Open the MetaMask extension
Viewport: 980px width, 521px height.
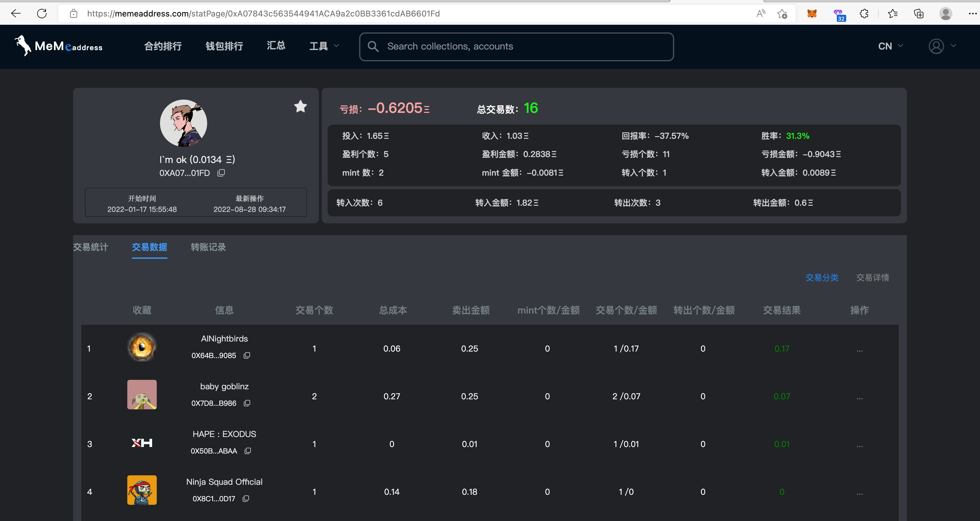pyautogui.click(x=812, y=14)
